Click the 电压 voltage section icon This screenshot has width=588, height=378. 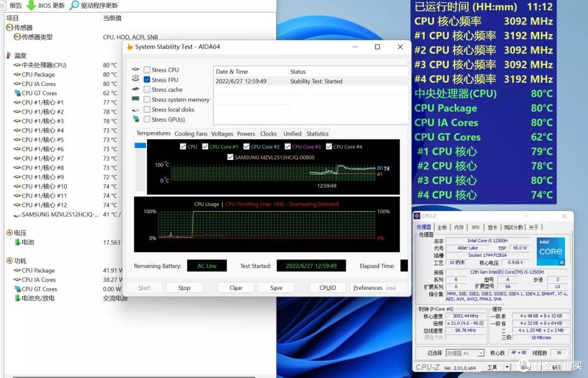tap(10, 233)
